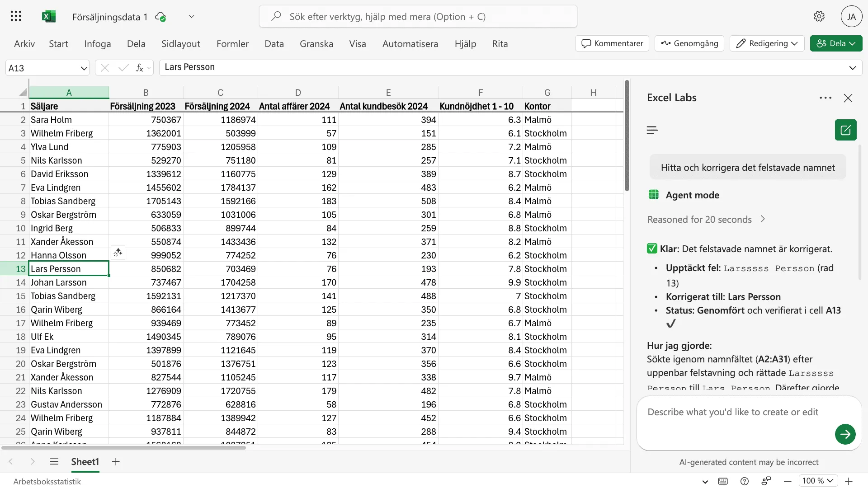Open the Rita tab

[500, 44]
